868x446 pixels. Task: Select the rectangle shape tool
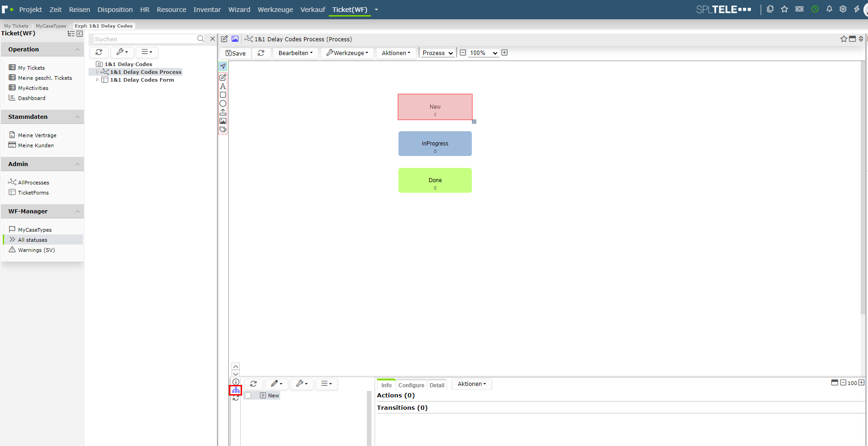pos(223,95)
